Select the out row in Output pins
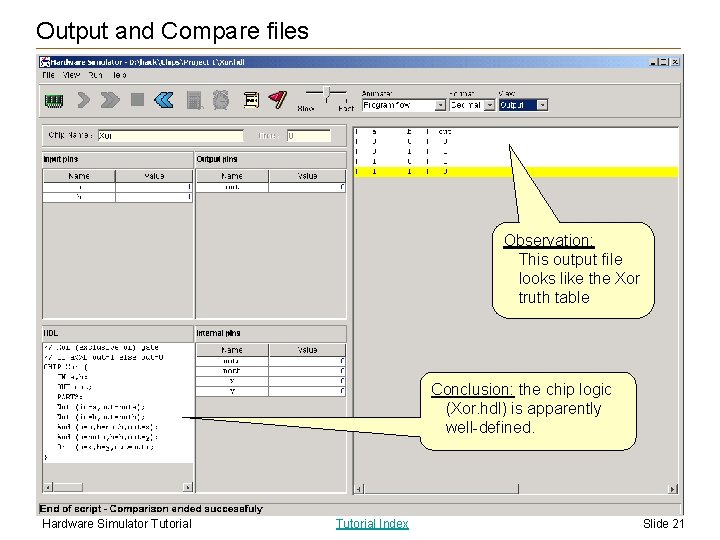 tap(271, 187)
